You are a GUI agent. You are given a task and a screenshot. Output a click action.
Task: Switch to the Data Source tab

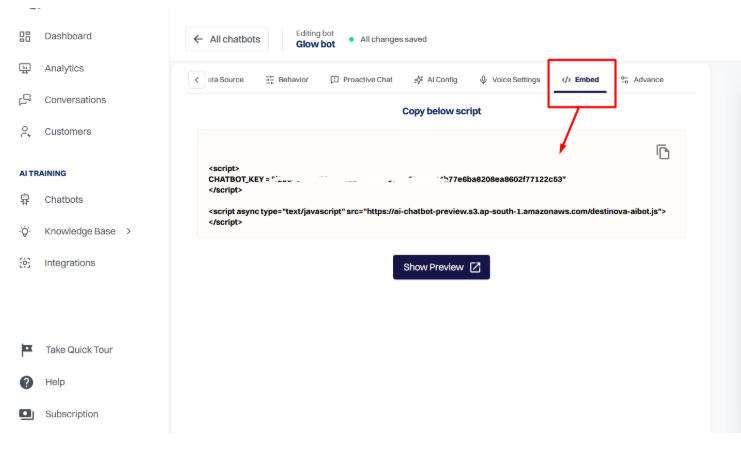tap(225, 80)
